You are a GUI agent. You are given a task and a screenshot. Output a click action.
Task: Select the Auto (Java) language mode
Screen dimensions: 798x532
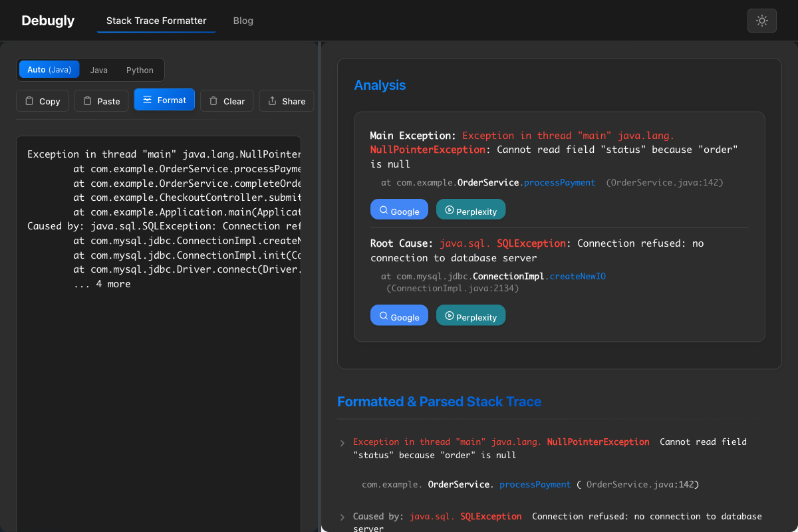[49, 70]
